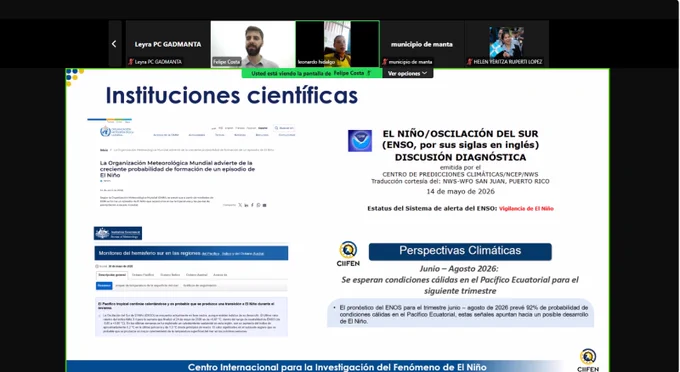Click the red Vigilancia de El Niño status
The image size is (680, 372).
pyautogui.click(x=526, y=209)
